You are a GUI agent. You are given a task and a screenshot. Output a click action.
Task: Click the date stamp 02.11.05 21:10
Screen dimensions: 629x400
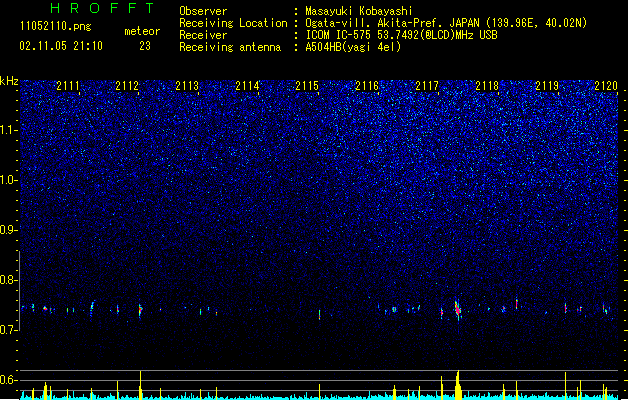tap(61, 46)
